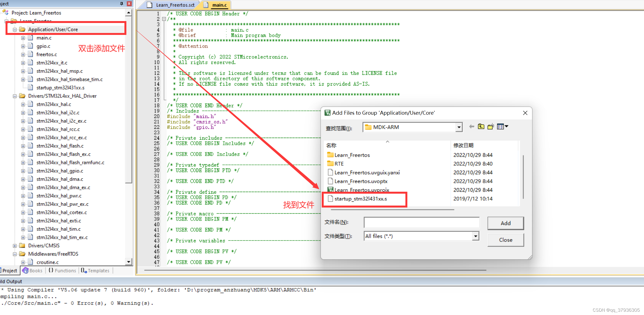Collapse the Middlewares/FreeRTOS group
644x315 pixels.
coord(15,254)
